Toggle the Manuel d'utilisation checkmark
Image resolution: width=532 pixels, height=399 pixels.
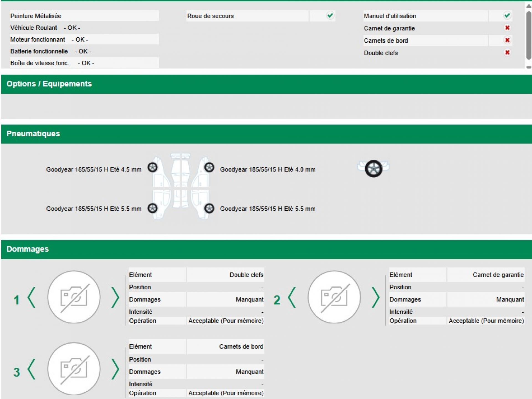click(x=507, y=16)
